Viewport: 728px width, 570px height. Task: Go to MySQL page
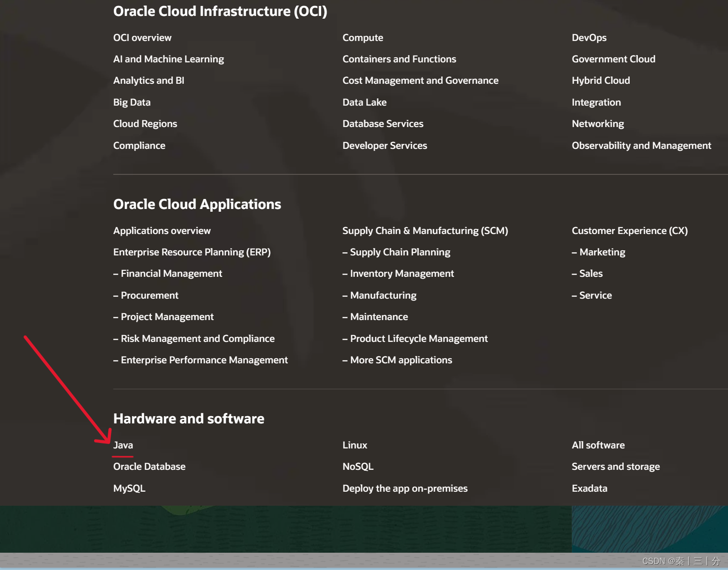(x=129, y=489)
